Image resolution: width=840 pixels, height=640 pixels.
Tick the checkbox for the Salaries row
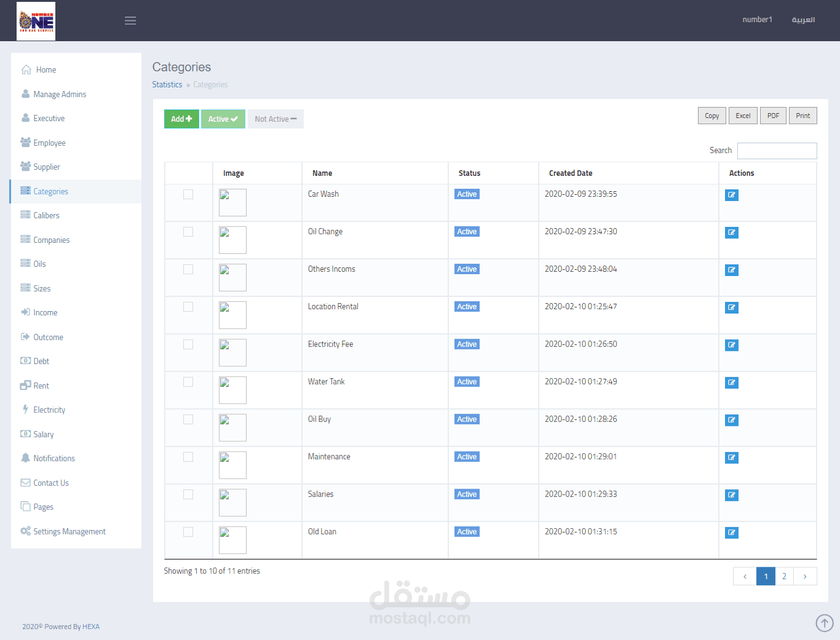[x=188, y=494]
